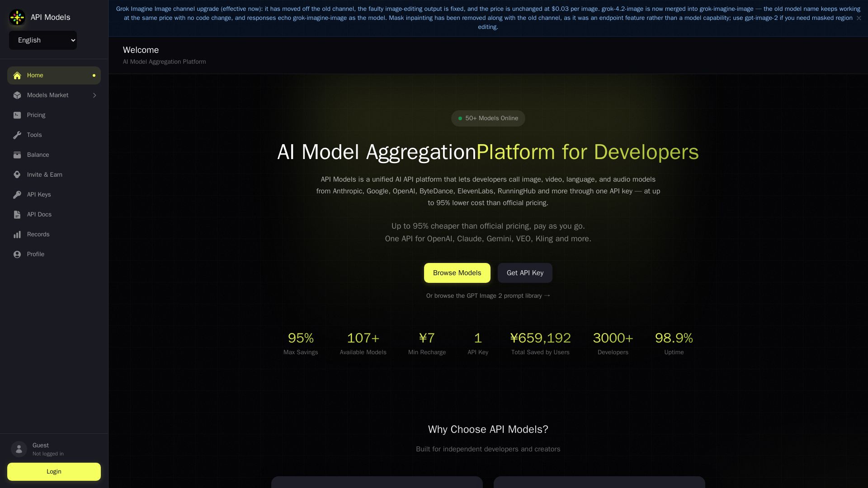Open the Profile menu item
The width and height of the screenshot is (868, 488).
tap(54, 254)
